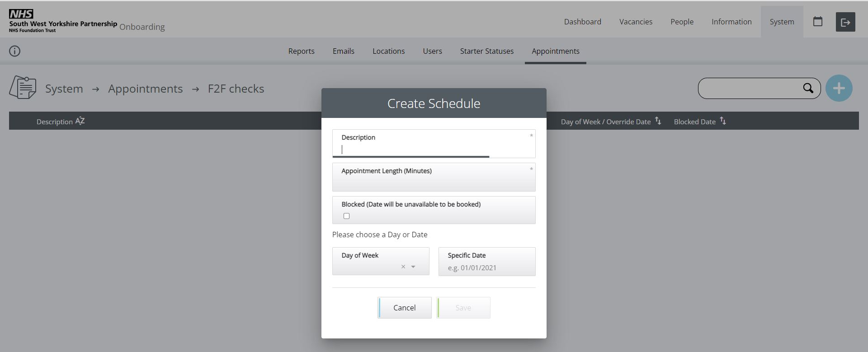This screenshot has height=352, width=868.
Task: Click the calendar icon in top navigation
Action: tap(817, 22)
